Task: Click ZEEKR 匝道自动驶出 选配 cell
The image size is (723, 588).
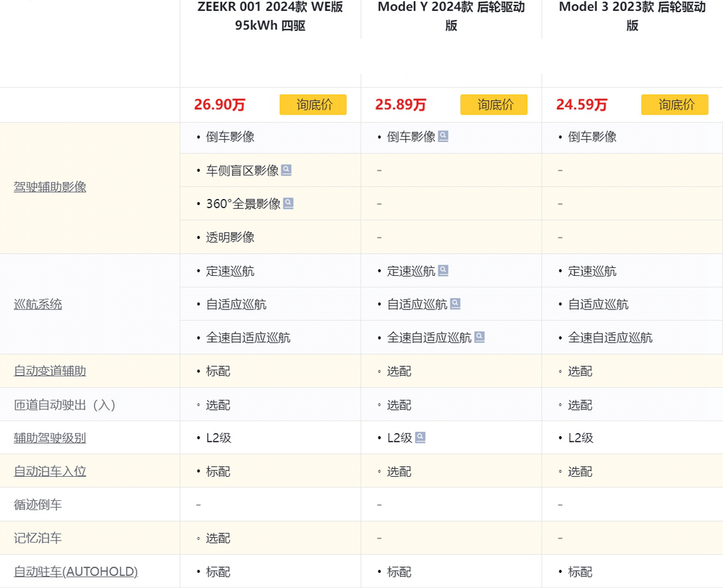Action: [270, 405]
